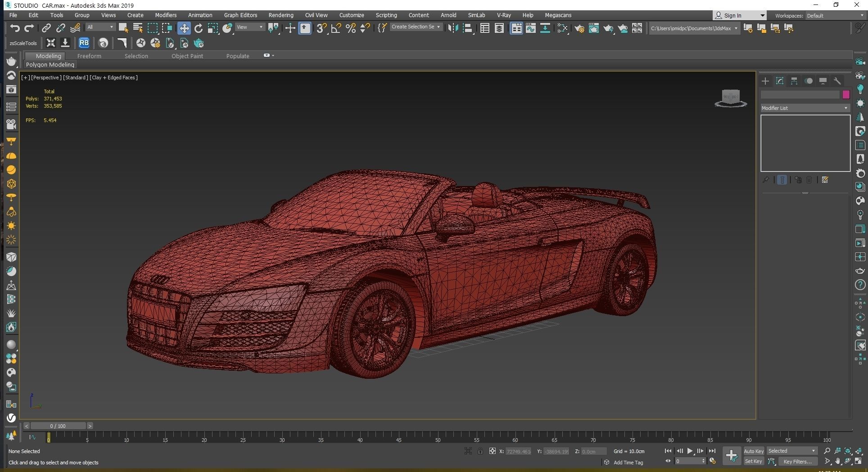Viewport: 868px width, 472px height.
Task: Activate the Select and Scale tool
Action: pos(213,28)
